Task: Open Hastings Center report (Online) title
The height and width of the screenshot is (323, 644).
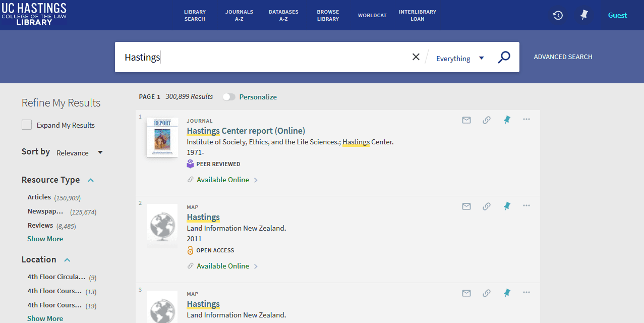Action: pyautogui.click(x=246, y=131)
